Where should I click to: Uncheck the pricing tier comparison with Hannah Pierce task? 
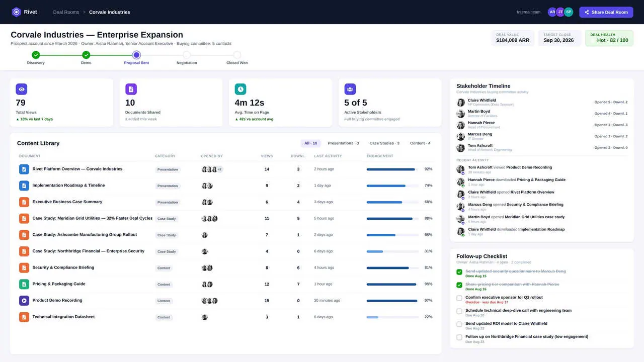[459, 285]
